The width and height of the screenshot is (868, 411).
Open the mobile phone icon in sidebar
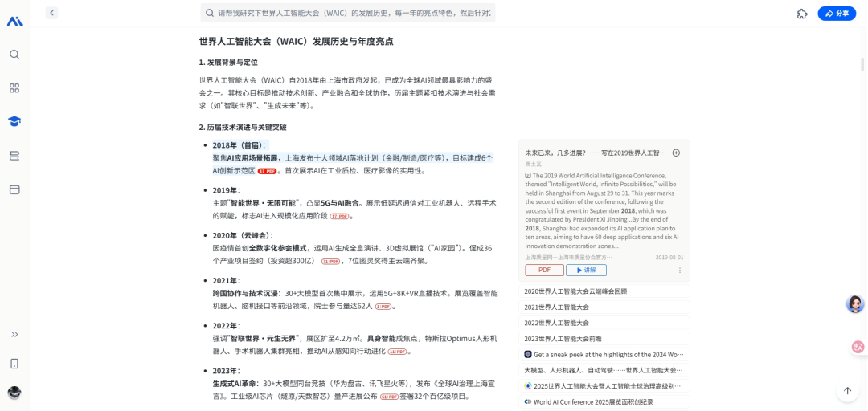coord(14,364)
